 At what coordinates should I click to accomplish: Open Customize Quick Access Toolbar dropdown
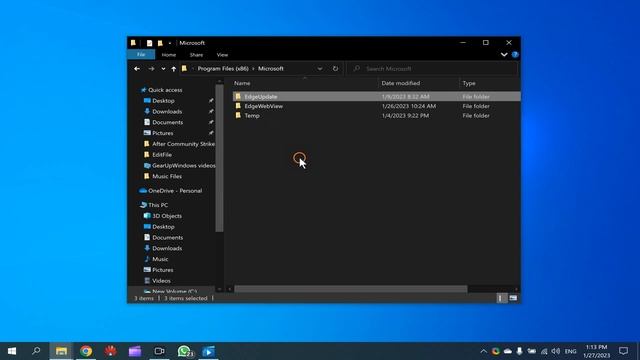click(170, 43)
